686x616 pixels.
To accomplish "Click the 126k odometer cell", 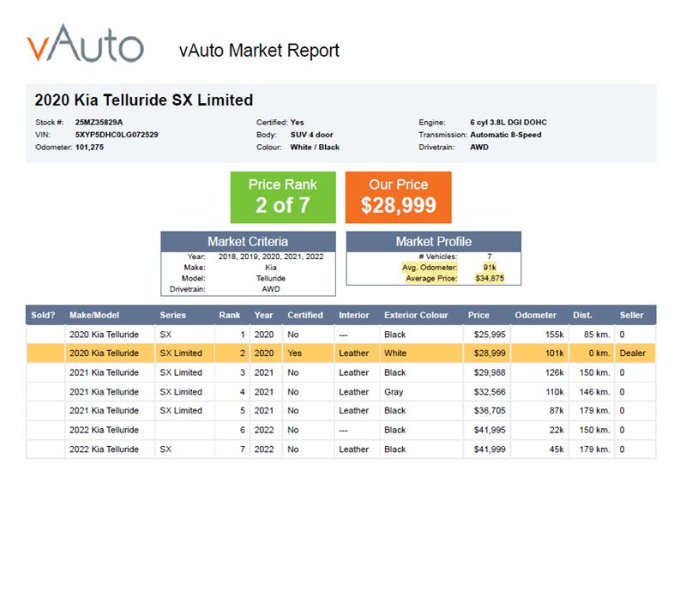I will coord(554,372).
